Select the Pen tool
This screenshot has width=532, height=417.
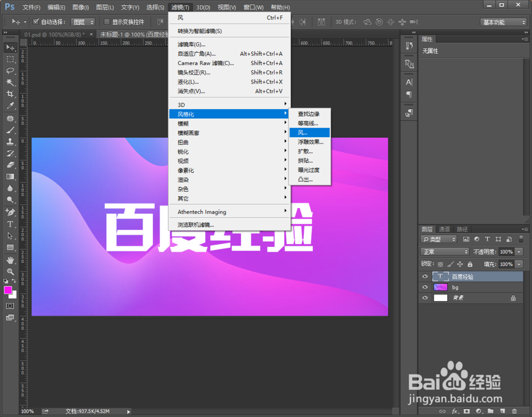click(x=10, y=212)
